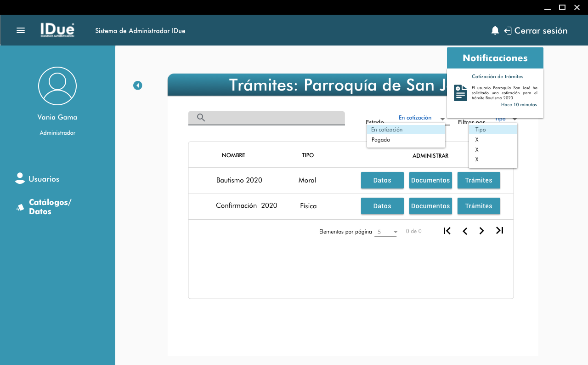Click Documentos button for Confirmación 2020
The height and width of the screenshot is (365, 588).
(x=430, y=206)
